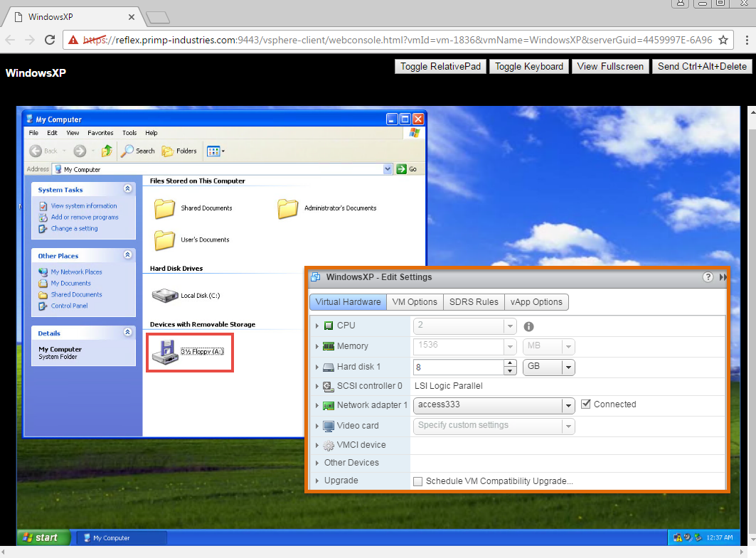Click Send Ctrl+Alt+Delete button

point(702,67)
